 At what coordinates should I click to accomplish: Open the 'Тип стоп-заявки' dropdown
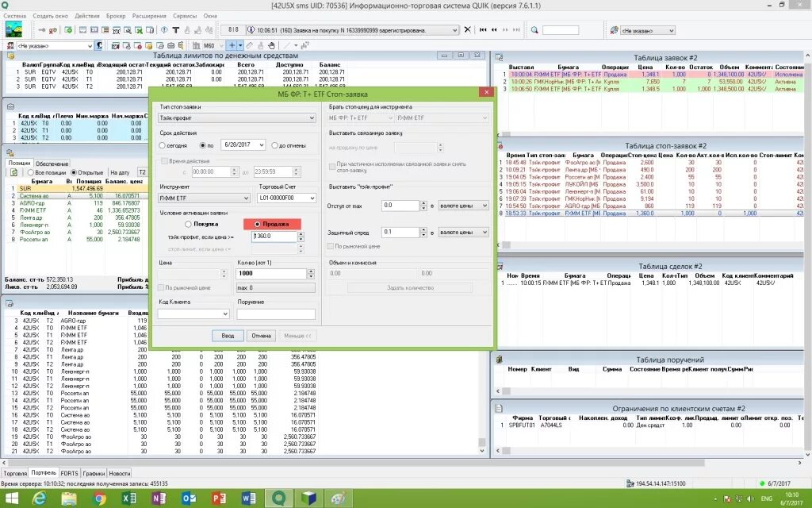pyautogui.click(x=236, y=117)
